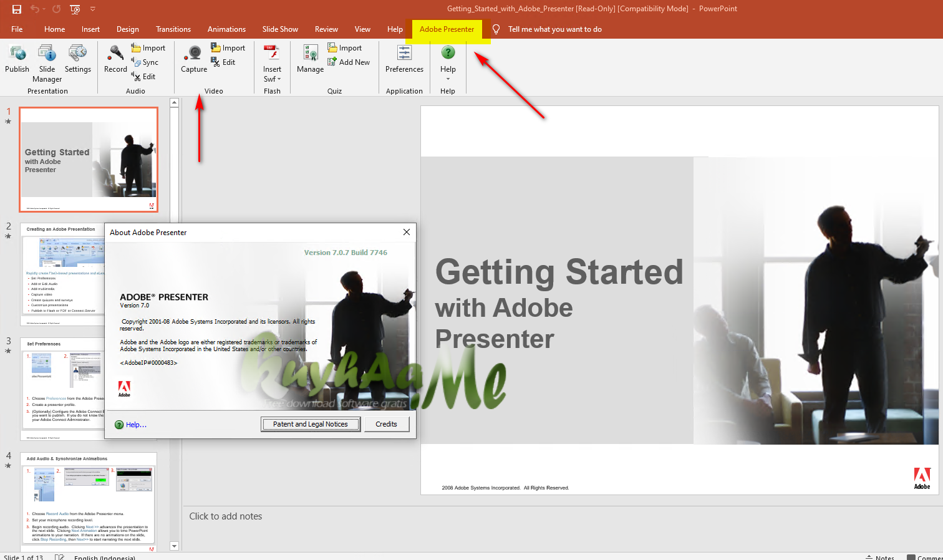Click the animation star beside slide 4
This screenshot has height=560, width=943.
(x=8, y=466)
